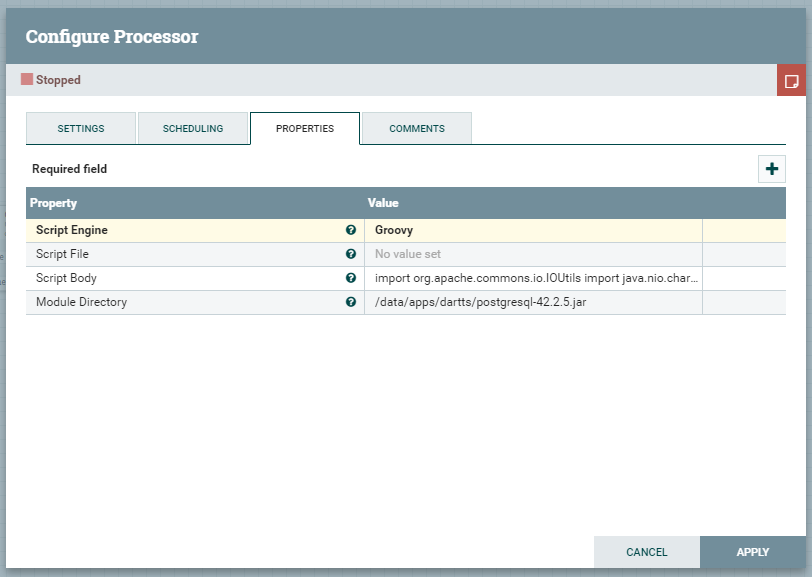Edit the Groovy script engine value

[533, 230]
